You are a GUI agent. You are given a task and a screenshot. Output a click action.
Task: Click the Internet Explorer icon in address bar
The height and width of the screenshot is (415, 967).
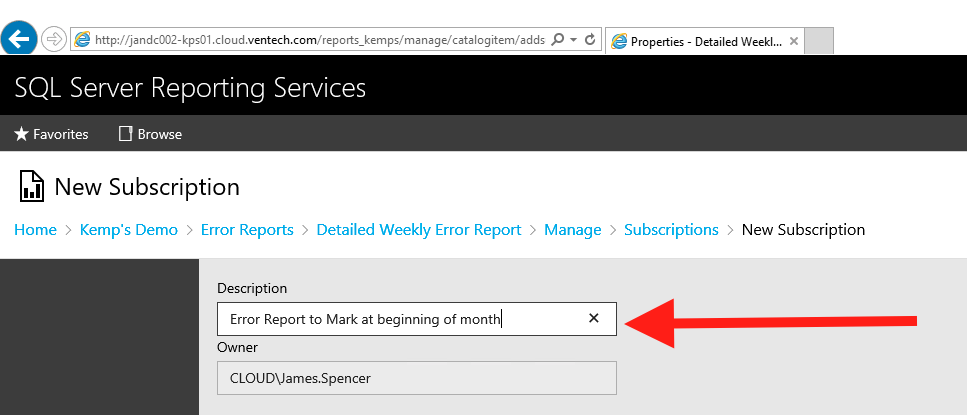[x=83, y=40]
